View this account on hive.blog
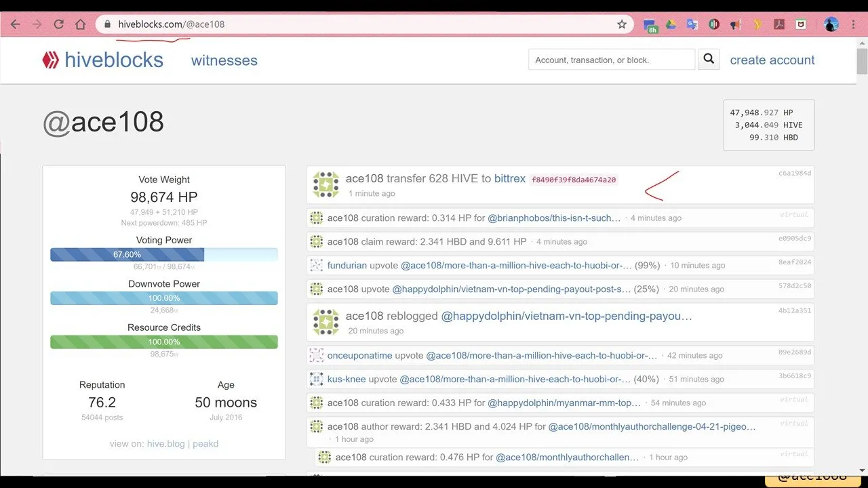The image size is (868, 488). [166, 444]
